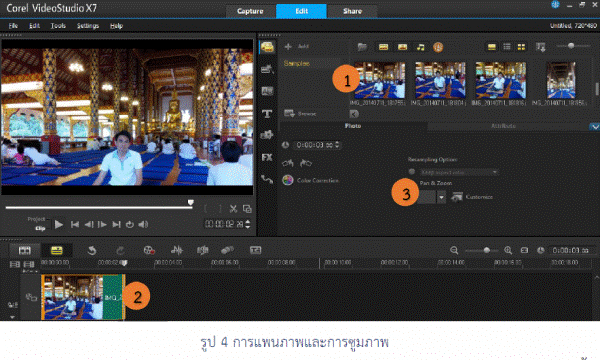Select the Samples folder

[x=297, y=63]
